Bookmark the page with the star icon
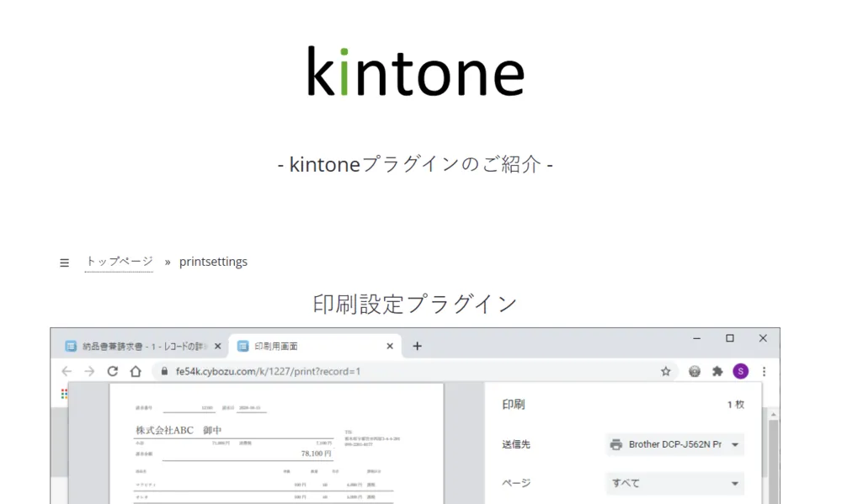Screen dimensions: 842x504 pos(665,371)
